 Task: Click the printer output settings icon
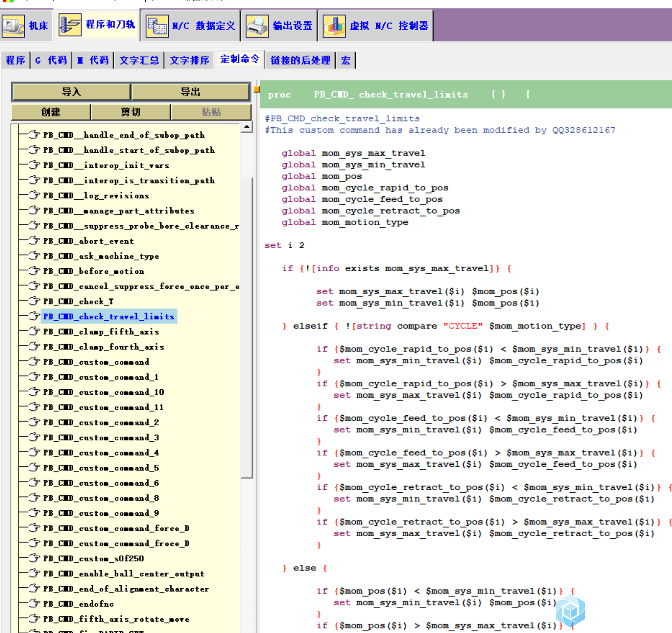click(257, 26)
